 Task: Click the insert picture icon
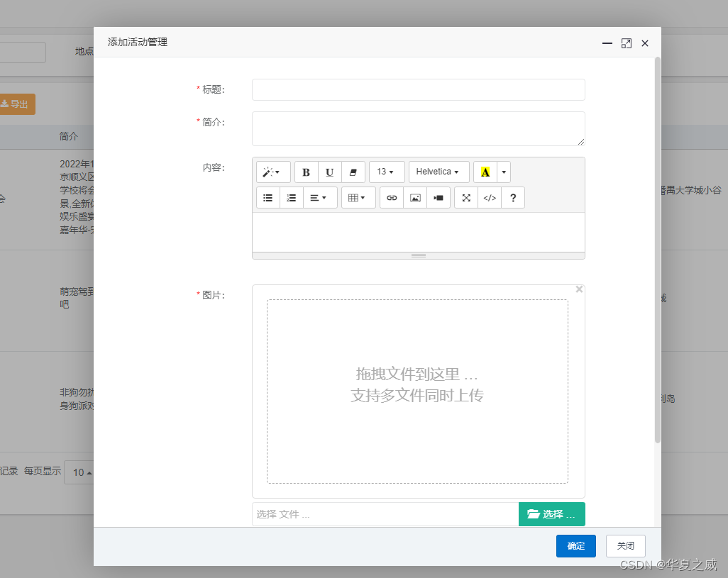click(415, 198)
